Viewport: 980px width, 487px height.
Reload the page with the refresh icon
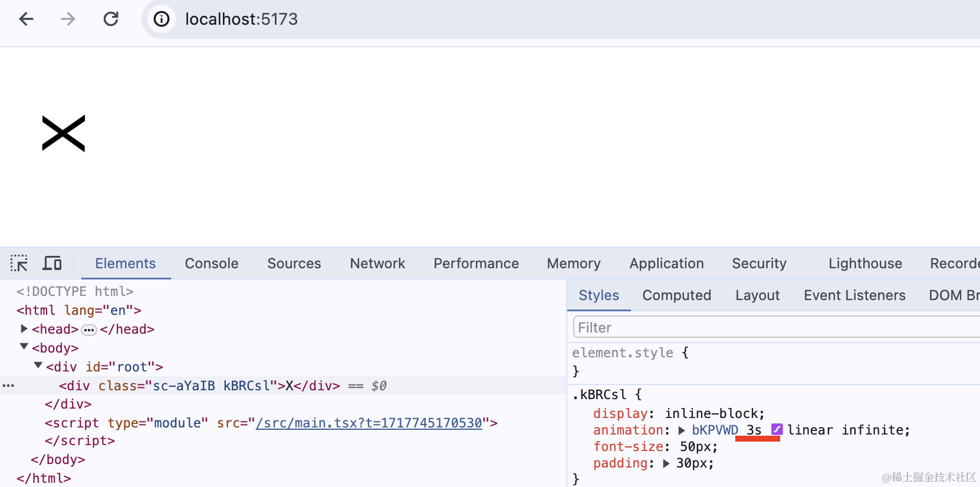tap(111, 19)
